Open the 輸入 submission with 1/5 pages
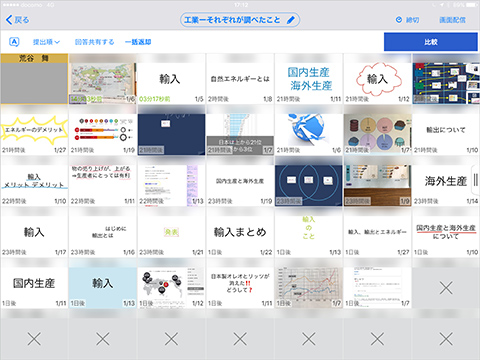The image size is (480, 360). click(x=171, y=83)
